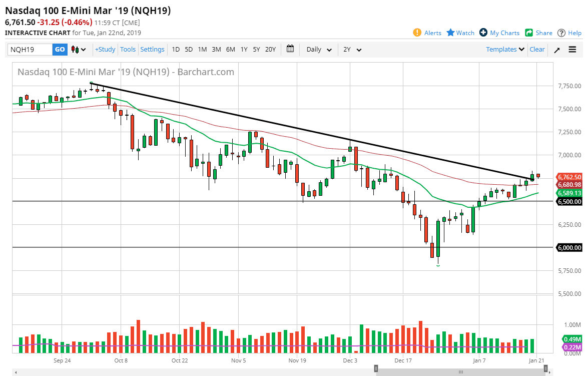Viewport: 588px width, 376px height.
Task: Click the pop-out chart arrow icon
Action: [x=556, y=49]
